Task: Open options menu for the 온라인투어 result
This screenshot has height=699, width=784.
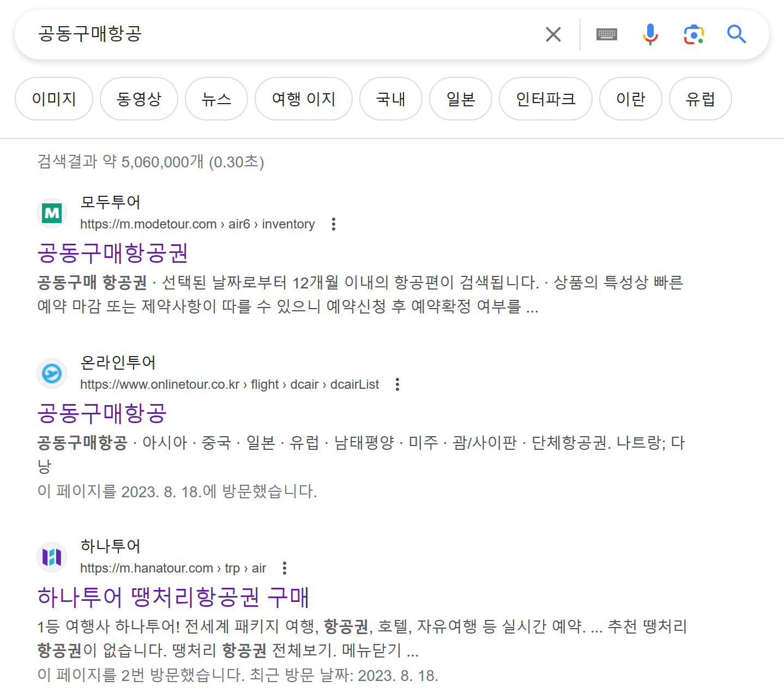Action: click(397, 384)
